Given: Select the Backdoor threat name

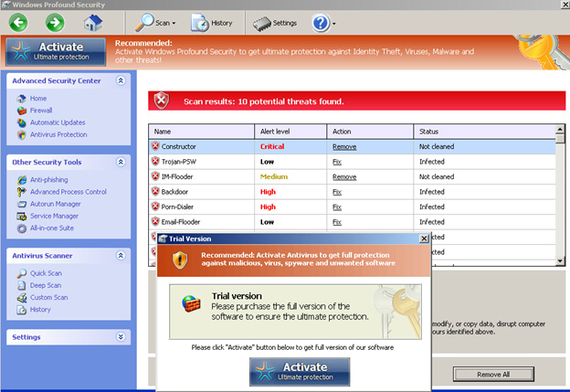Looking at the screenshot, I should pos(174,192).
